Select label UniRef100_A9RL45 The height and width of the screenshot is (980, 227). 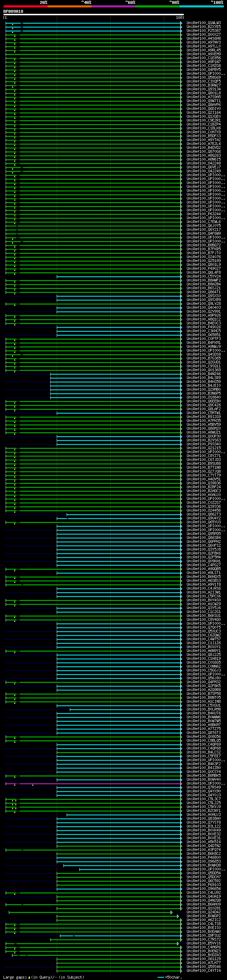click(x=203, y=50)
